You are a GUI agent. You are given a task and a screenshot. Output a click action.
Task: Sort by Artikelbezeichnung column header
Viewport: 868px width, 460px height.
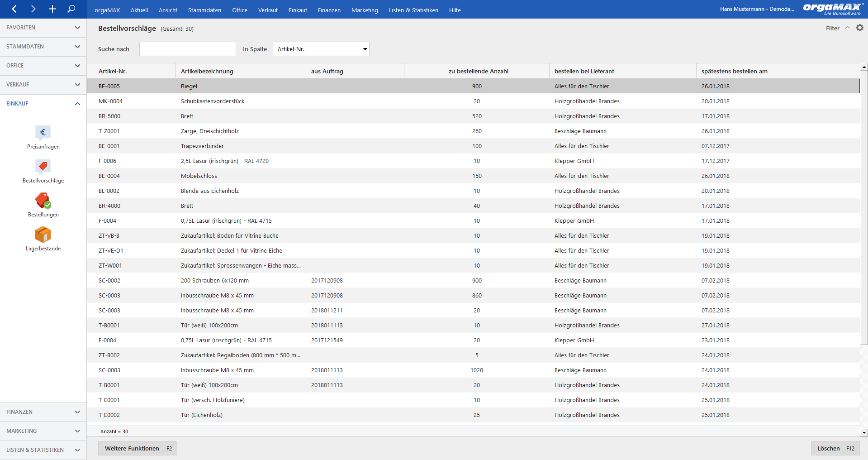(x=241, y=71)
